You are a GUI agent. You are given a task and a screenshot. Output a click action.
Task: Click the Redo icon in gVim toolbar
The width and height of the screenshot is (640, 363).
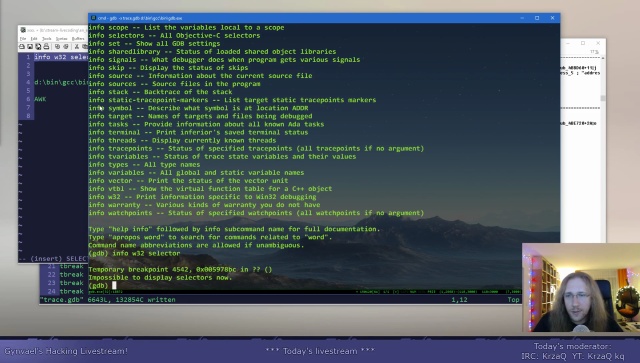click(66, 47)
